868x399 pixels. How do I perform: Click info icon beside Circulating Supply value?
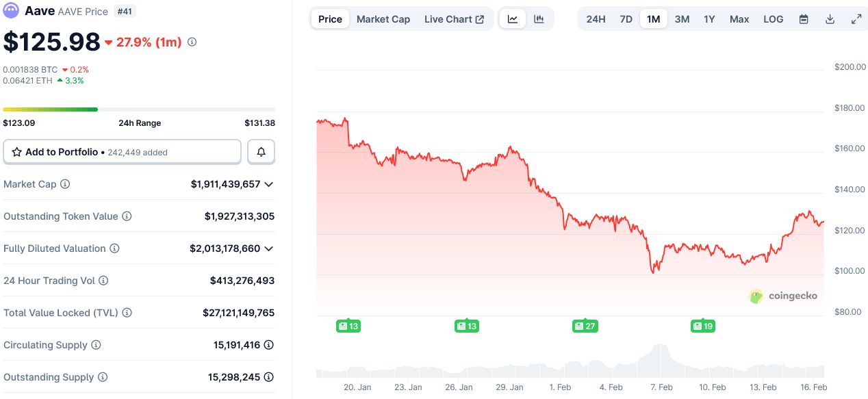tap(269, 345)
